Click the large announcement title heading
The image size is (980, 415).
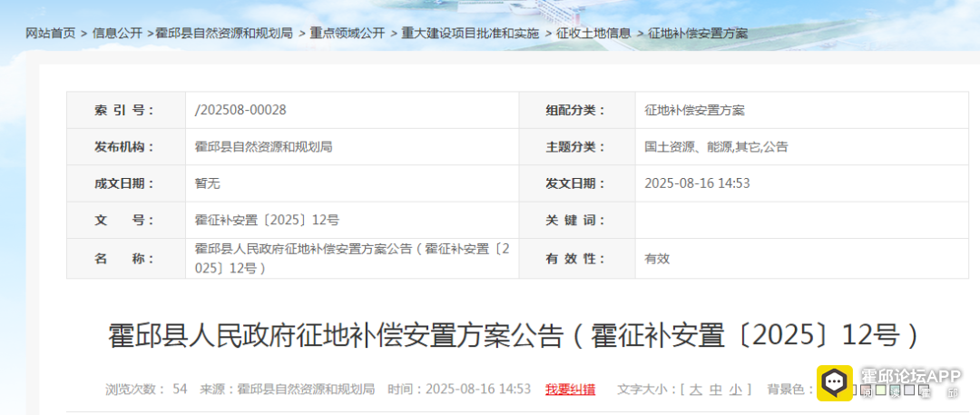(x=514, y=335)
